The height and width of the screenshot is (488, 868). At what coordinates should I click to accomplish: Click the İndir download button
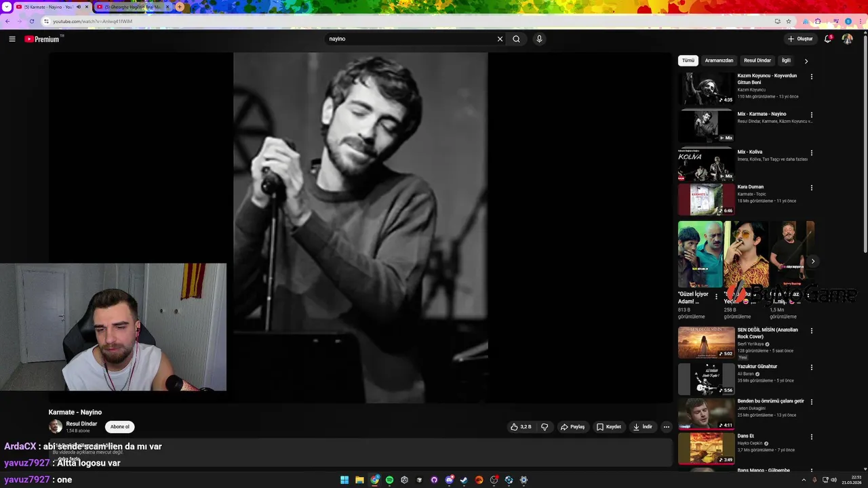click(642, 427)
